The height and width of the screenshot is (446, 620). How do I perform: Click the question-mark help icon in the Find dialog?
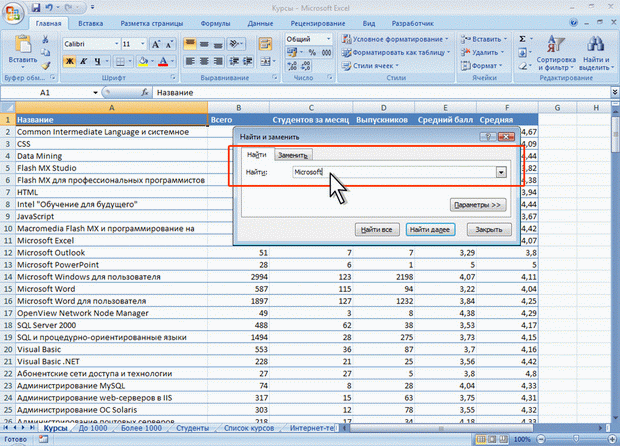488,137
